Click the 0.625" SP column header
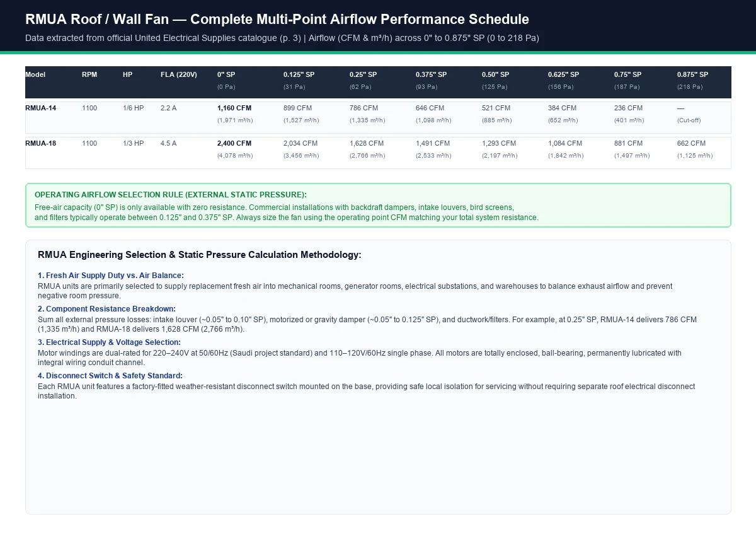The height and width of the screenshot is (536, 756). [563, 74]
